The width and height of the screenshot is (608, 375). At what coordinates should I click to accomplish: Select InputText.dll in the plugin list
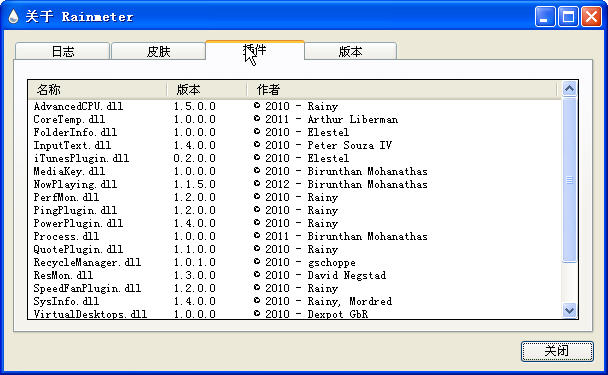(72, 145)
